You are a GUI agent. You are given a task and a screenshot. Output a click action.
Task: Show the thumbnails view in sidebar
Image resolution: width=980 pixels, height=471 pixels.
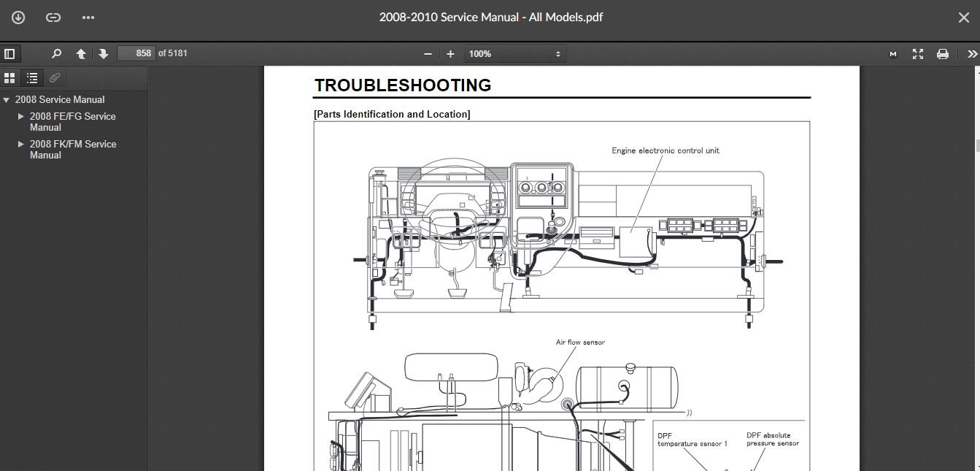click(x=9, y=77)
